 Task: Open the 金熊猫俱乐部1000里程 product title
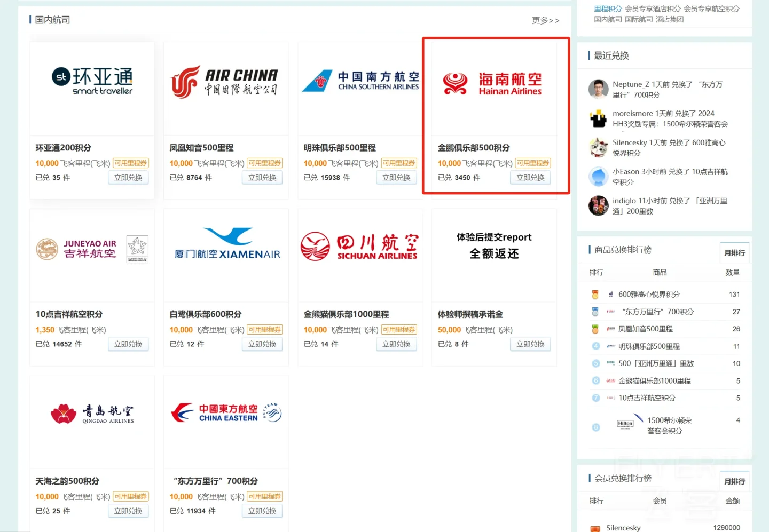pos(346,314)
